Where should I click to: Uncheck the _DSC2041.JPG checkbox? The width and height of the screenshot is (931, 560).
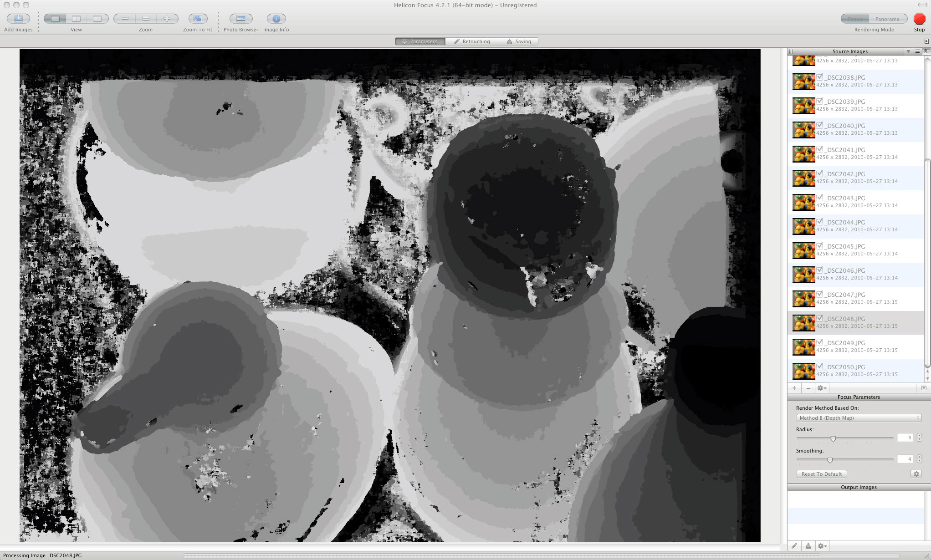pos(820,149)
